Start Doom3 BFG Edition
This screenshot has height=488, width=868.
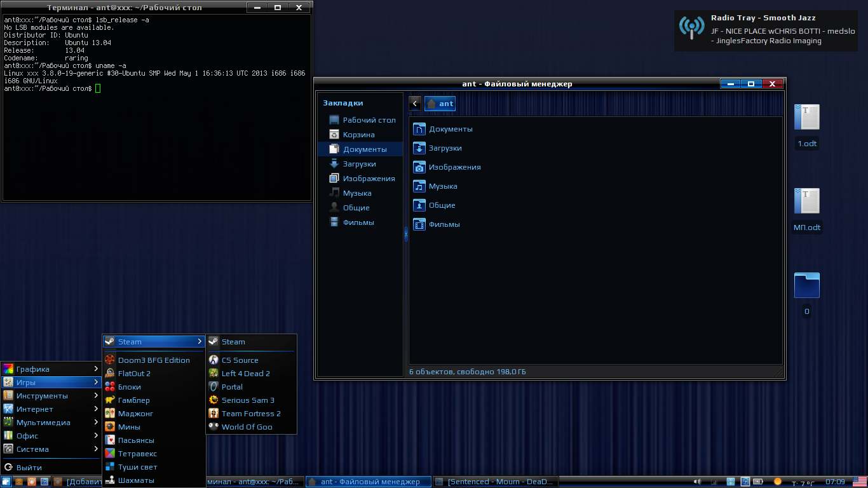(154, 360)
